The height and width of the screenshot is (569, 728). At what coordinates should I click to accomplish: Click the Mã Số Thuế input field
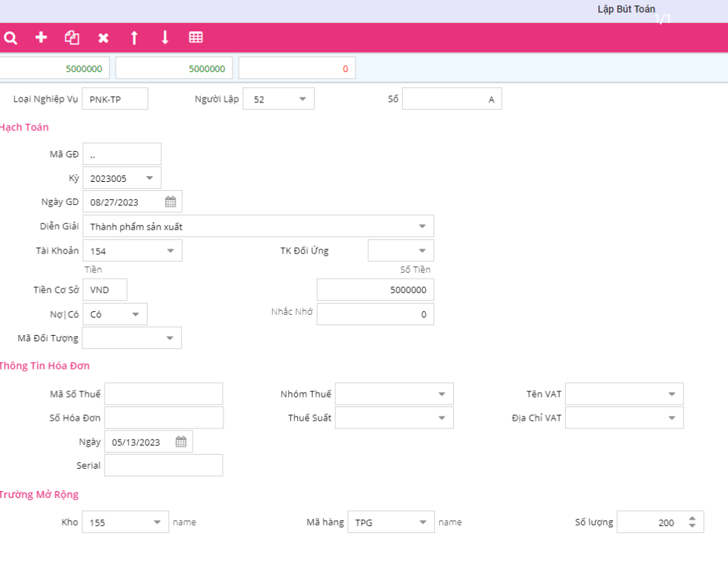(164, 394)
